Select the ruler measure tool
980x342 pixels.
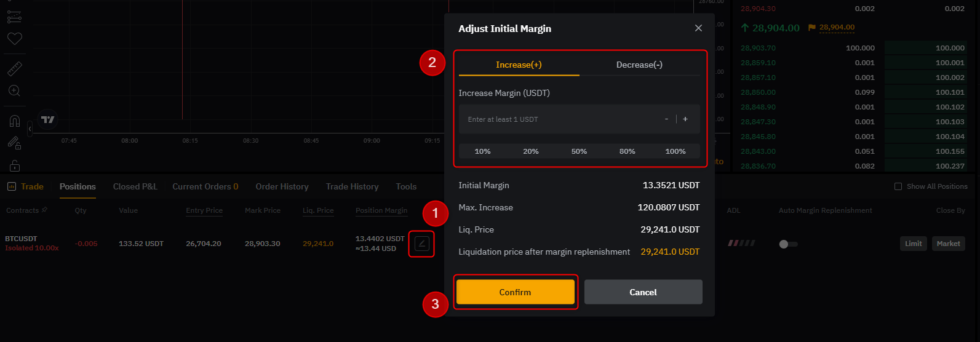15,69
